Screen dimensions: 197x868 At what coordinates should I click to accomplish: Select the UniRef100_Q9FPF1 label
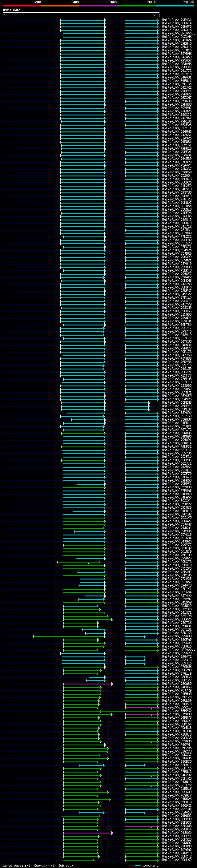pos(177,484)
